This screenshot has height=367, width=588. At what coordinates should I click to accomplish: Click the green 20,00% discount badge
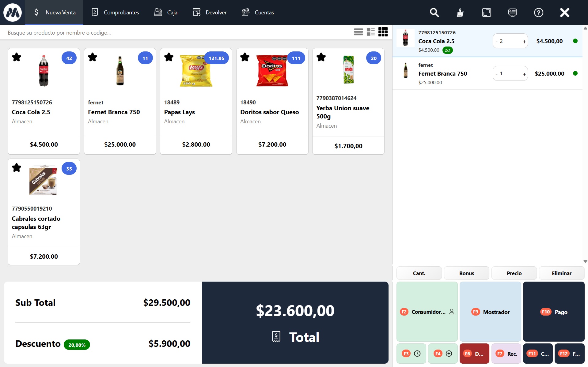77,345
